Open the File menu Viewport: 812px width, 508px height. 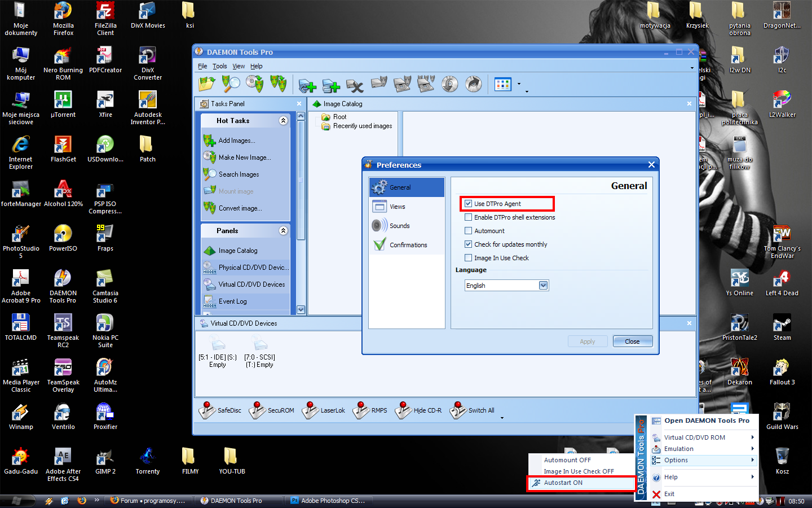coord(202,66)
